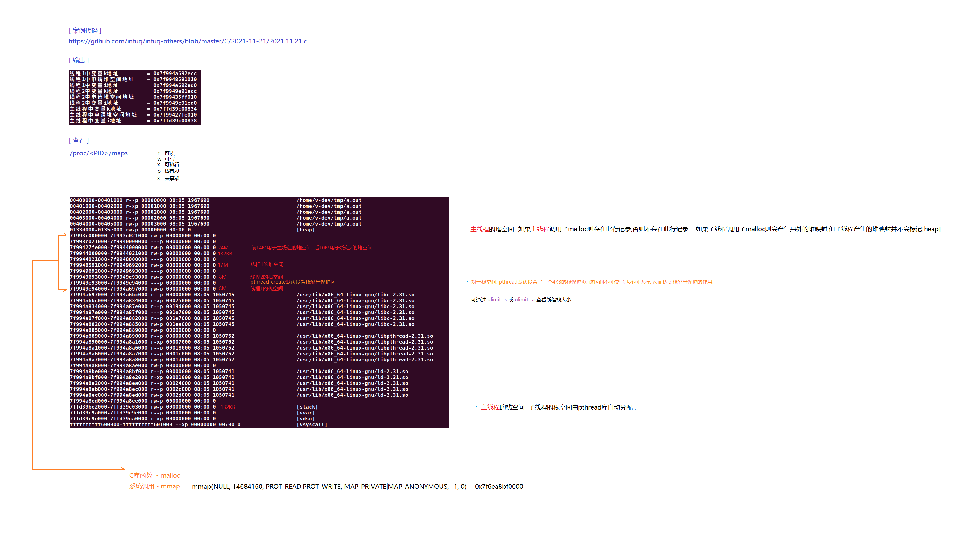980x540 pixels.
Task: Click the [查看] section heading
Action: [79, 140]
